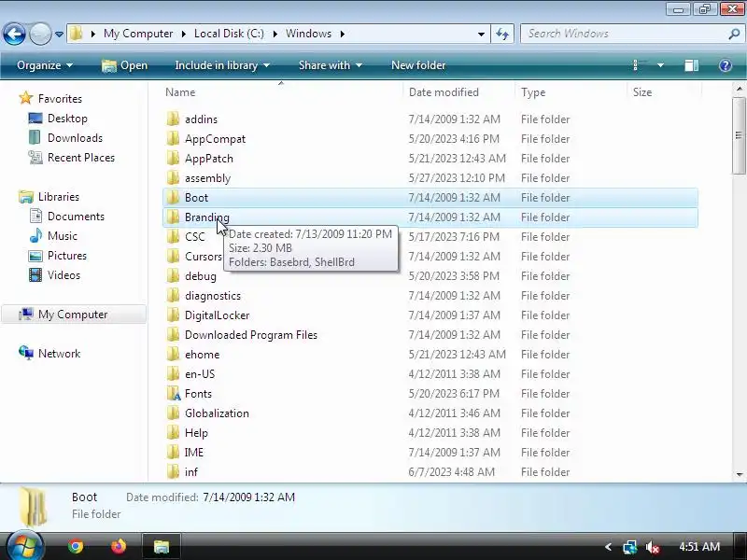747x560 pixels.
Task: Select the addins folder icon
Action: point(173,119)
